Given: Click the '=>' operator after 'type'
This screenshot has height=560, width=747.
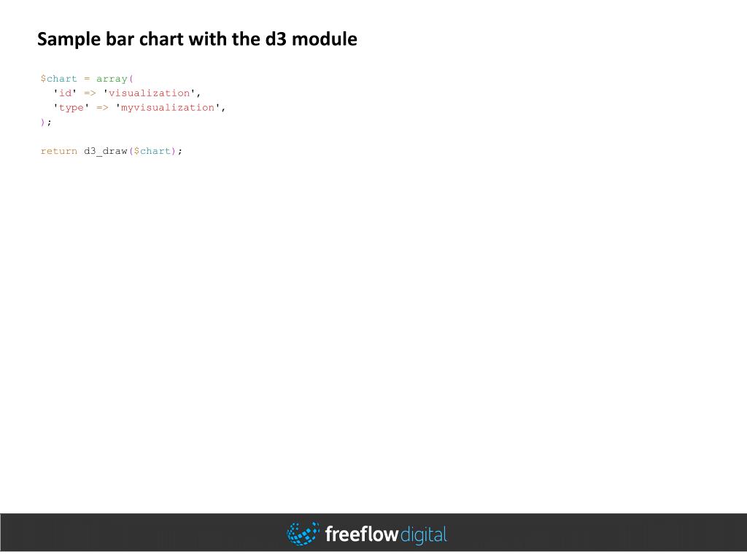Looking at the screenshot, I should click(x=102, y=108).
